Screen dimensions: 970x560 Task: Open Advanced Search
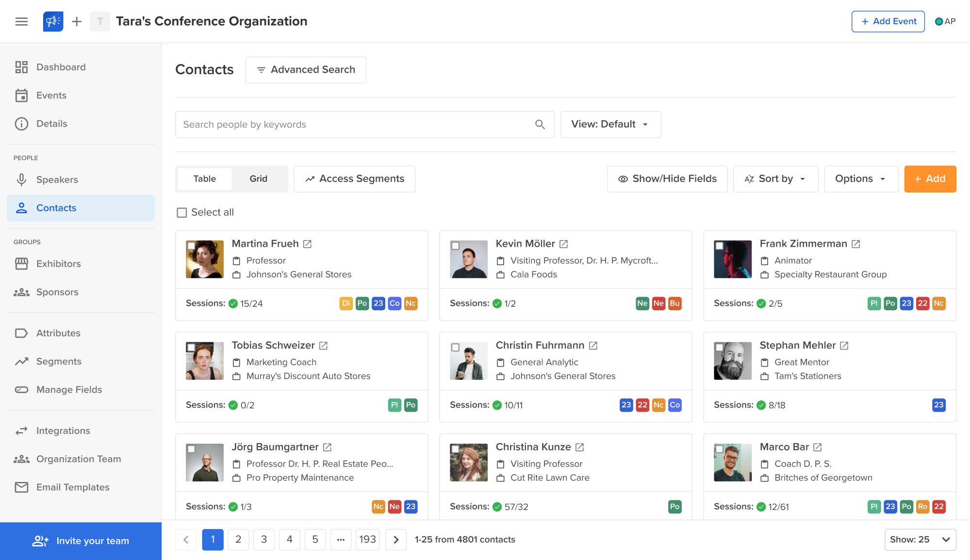(305, 69)
